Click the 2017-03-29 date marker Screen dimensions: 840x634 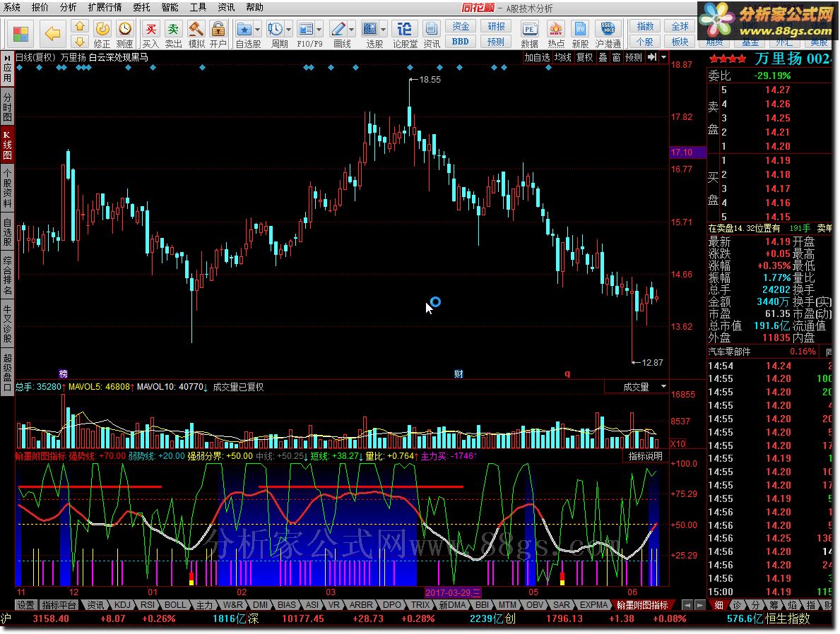452,592
